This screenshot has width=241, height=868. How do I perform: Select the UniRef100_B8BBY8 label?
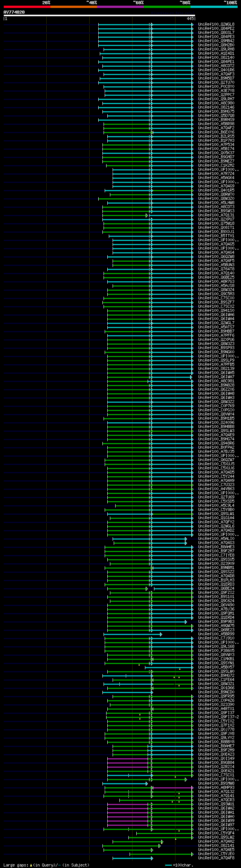click(216, 742)
